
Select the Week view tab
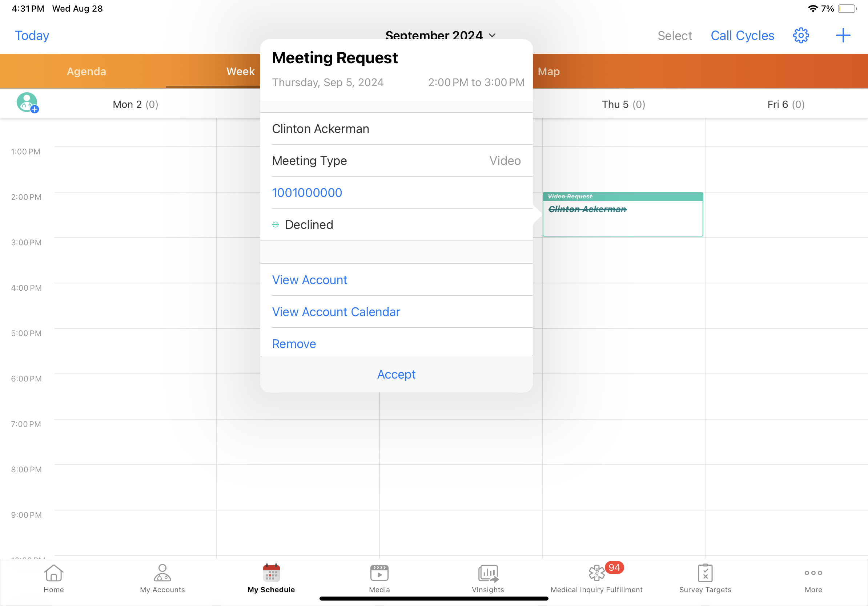[x=240, y=72]
